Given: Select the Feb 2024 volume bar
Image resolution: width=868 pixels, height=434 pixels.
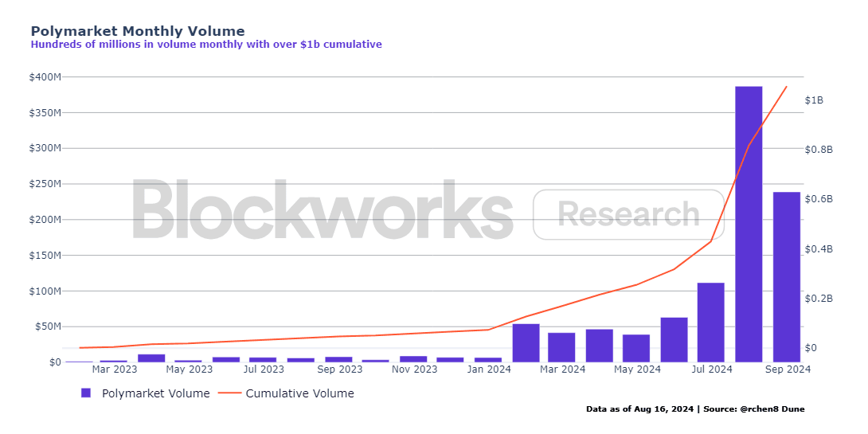Looking at the screenshot, I should (526, 342).
